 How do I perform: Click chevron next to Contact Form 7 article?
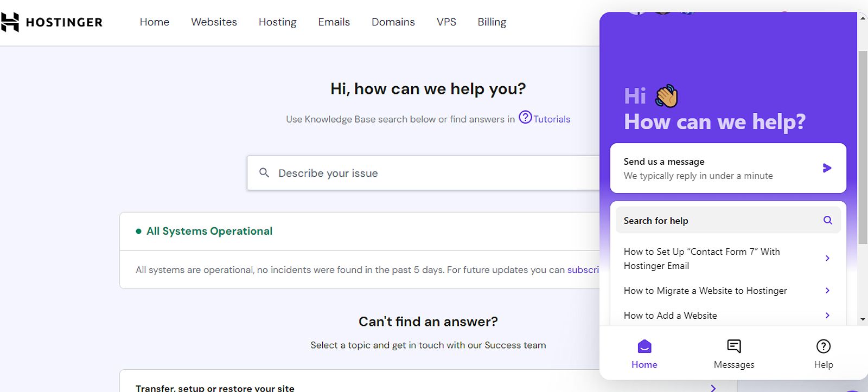coord(827,258)
